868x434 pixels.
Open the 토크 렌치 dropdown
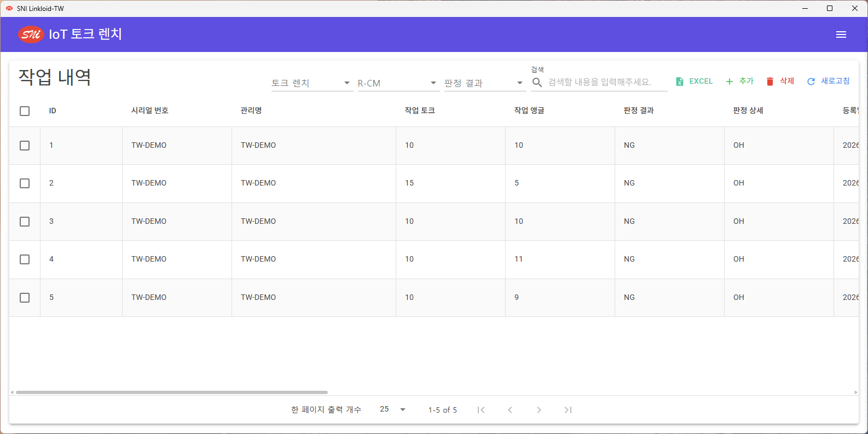312,83
